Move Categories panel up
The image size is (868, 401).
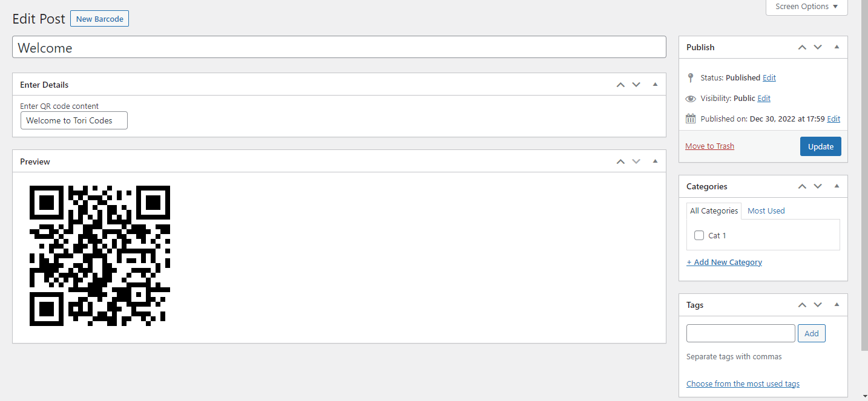[x=802, y=186]
